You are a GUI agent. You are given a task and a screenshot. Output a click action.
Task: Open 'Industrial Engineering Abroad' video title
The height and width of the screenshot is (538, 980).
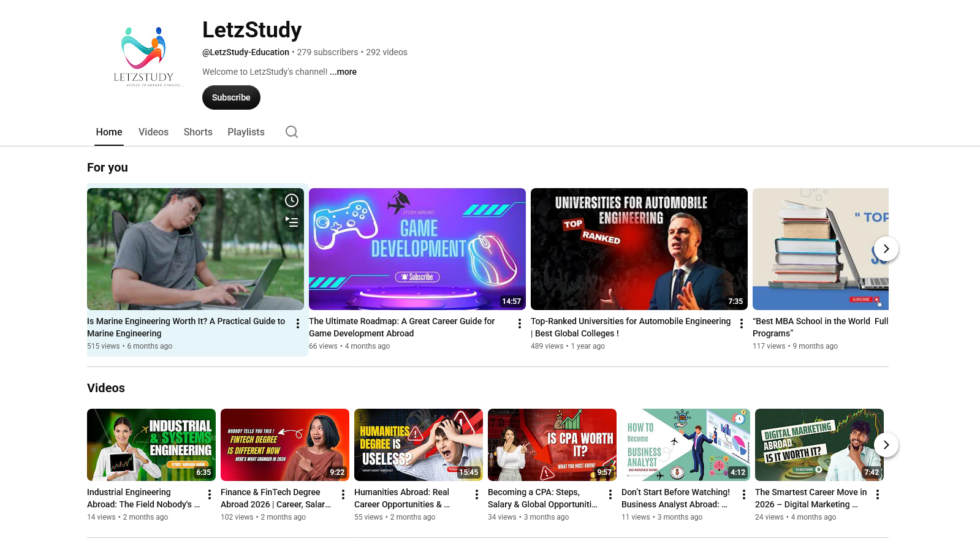tap(143, 498)
